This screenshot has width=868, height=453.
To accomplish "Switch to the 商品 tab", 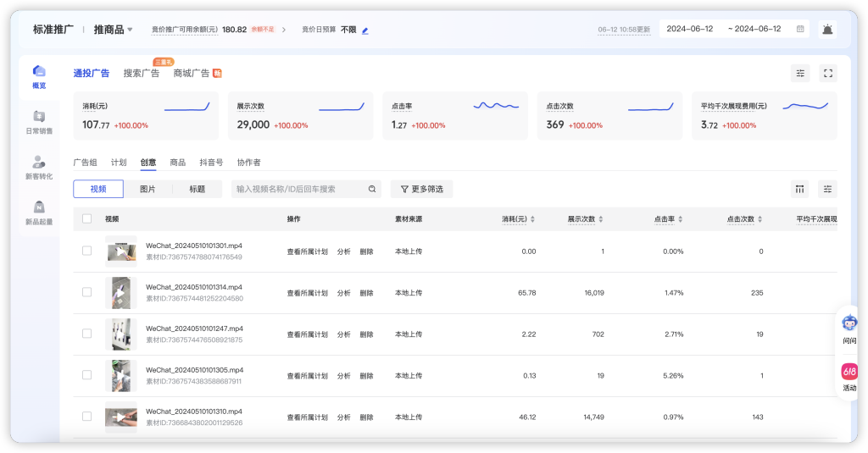I will pyautogui.click(x=178, y=163).
